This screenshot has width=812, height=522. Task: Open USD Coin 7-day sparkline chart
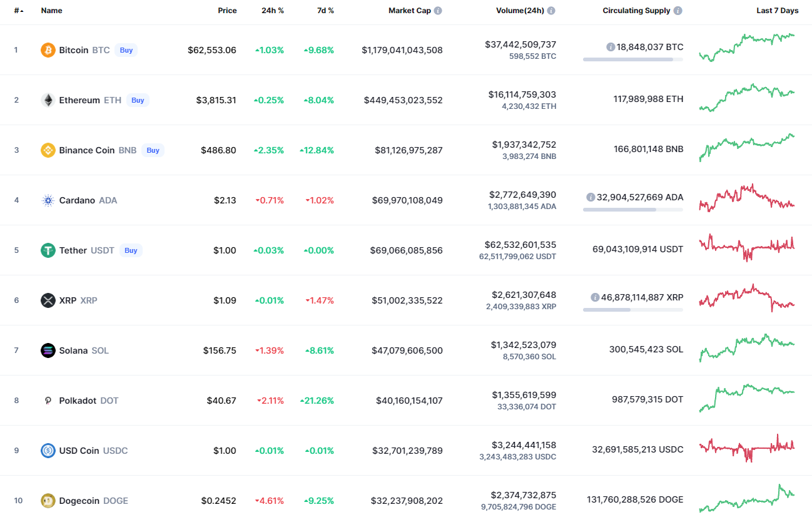(747, 448)
